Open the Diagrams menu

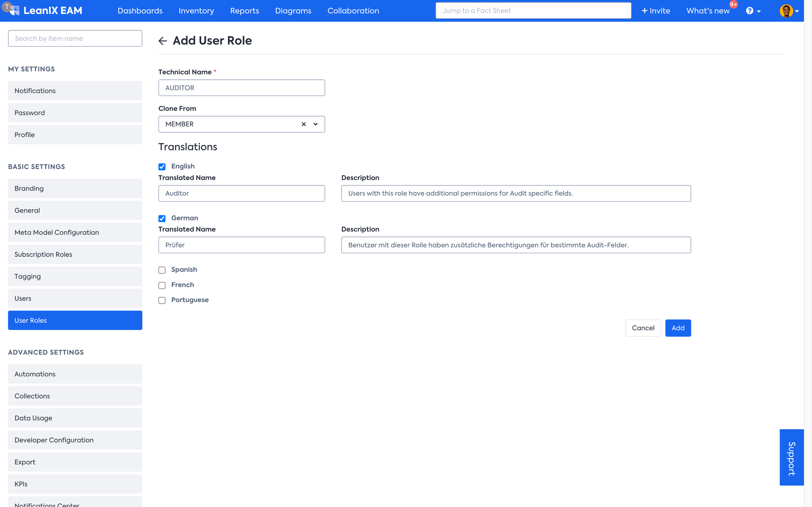click(293, 11)
